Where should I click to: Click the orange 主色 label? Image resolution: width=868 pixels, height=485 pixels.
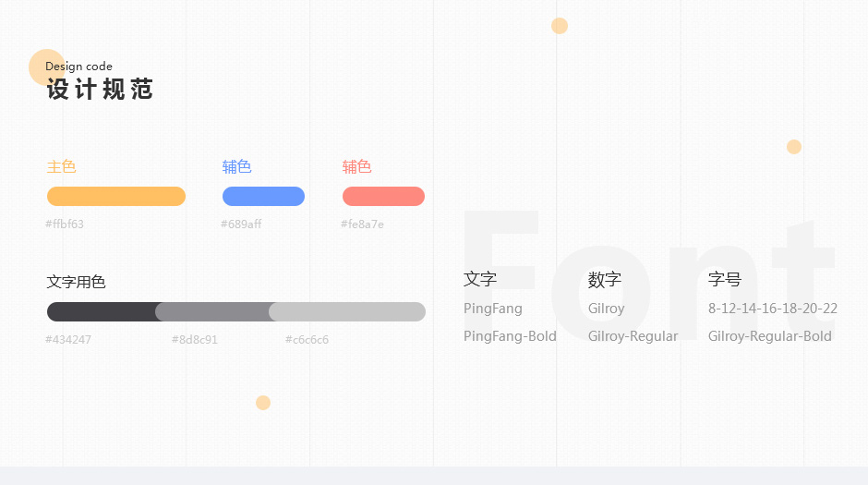click(62, 166)
